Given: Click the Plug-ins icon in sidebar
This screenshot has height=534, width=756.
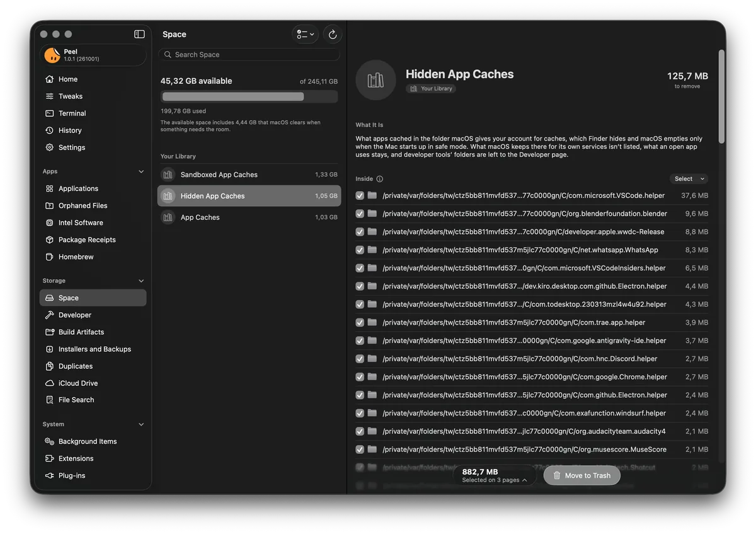Looking at the screenshot, I should click(x=50, y=475).
